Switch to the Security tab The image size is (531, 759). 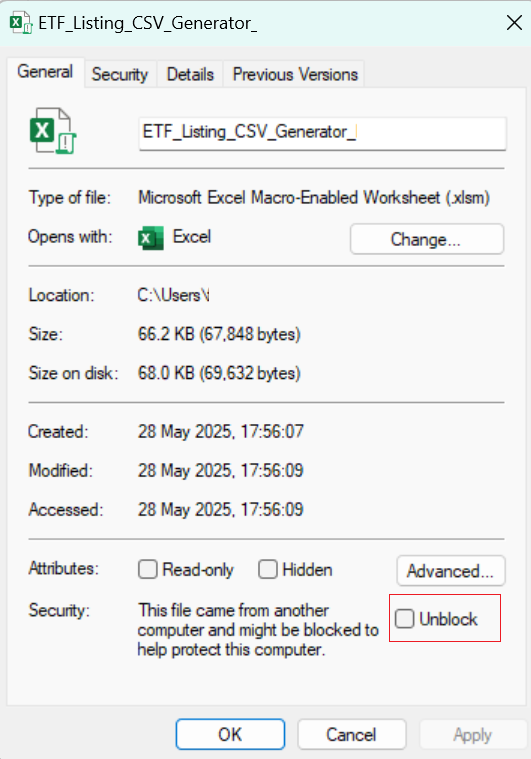120,75
